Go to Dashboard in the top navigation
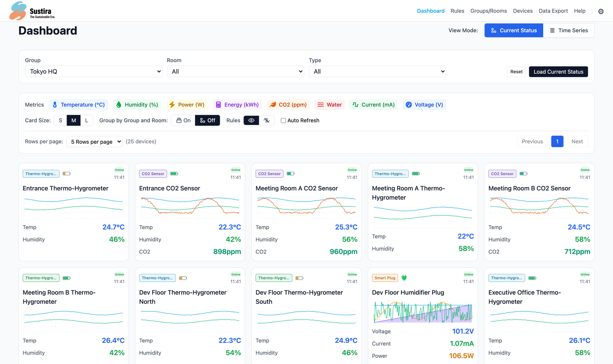The width and height of the screenshot is (613, 364). (x=431, y=11)
